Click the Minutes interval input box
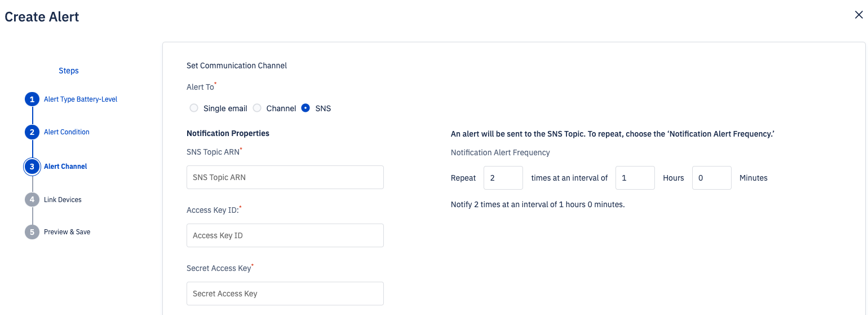The height and width of the screenshot is (315, 868). pos(712,178)
